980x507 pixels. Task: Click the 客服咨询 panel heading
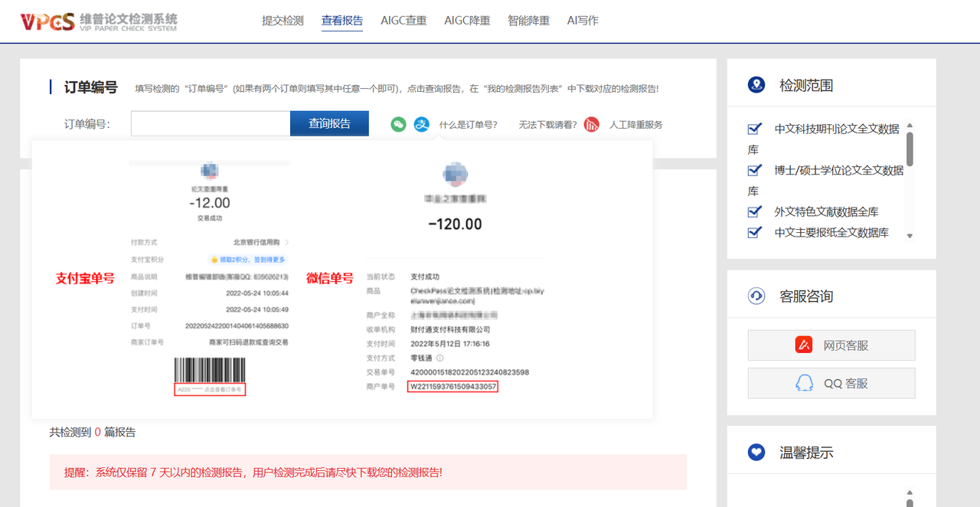[x=806, y=296]
